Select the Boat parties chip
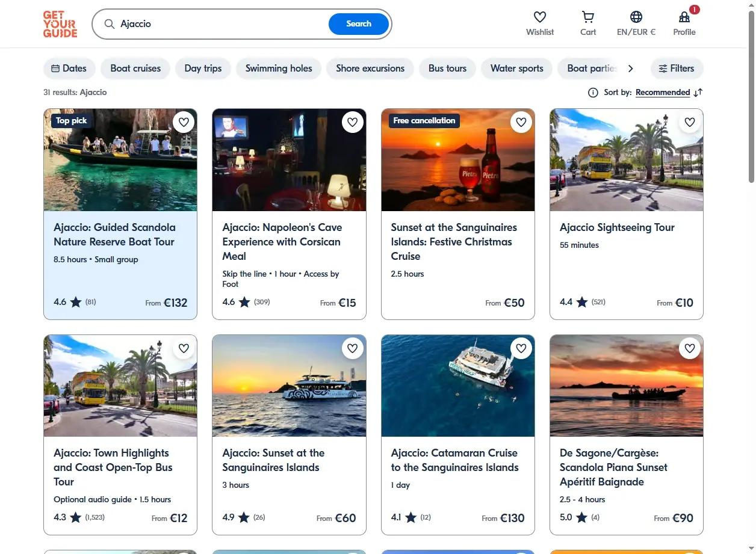This screenshot has height=554, width=756. click(589, 69)
